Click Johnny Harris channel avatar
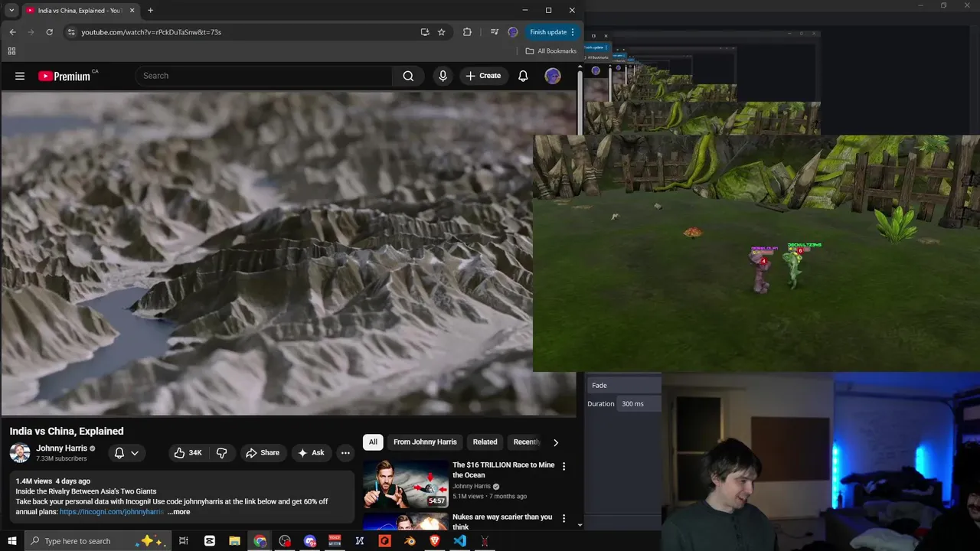This screenshot has height=551, width=980. tap(20, 453)
